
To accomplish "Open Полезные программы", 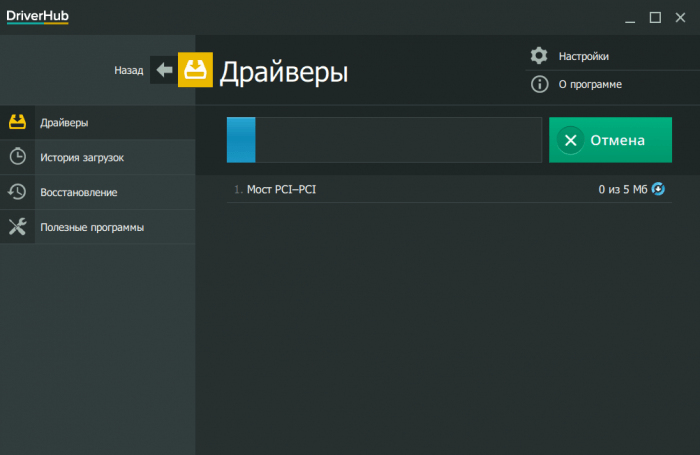I will (x=97, y=227).
